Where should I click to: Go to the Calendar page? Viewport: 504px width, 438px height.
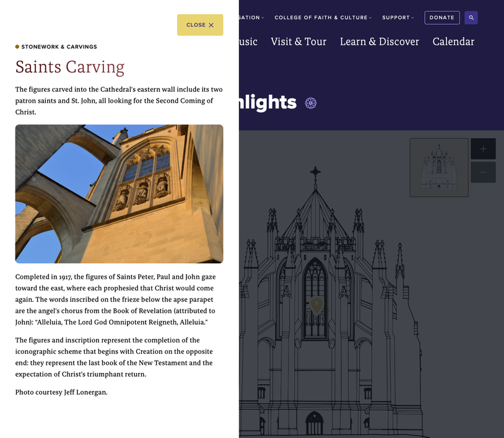[x=453, y=42]
